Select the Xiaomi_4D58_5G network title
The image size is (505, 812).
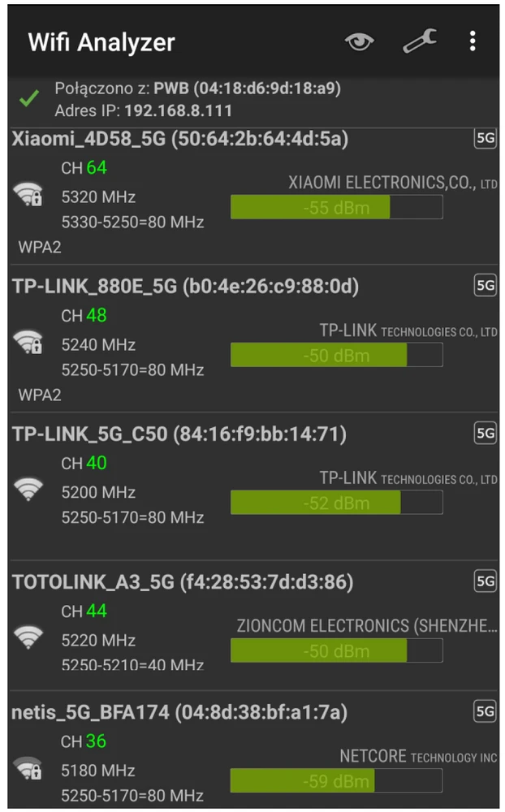click(180, 140)
